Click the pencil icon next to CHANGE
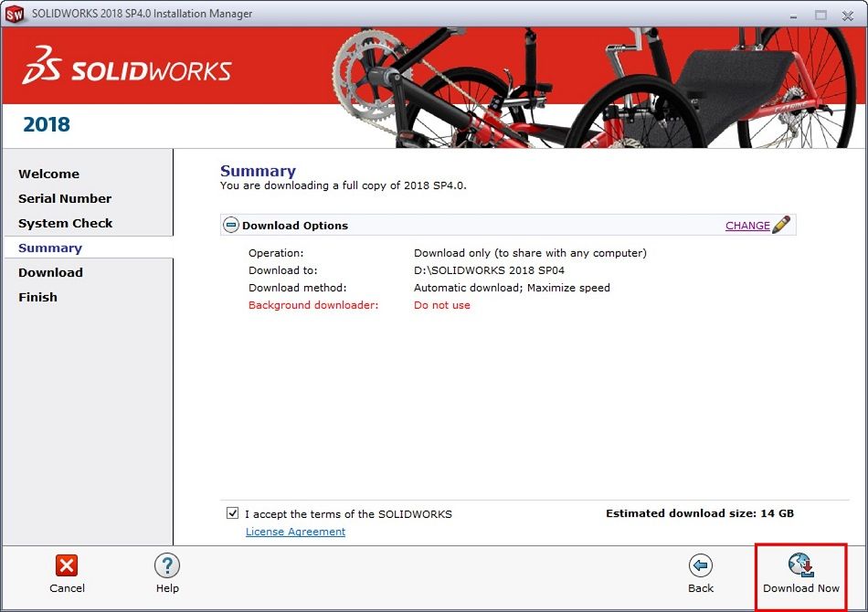 [x=782, y=224]
